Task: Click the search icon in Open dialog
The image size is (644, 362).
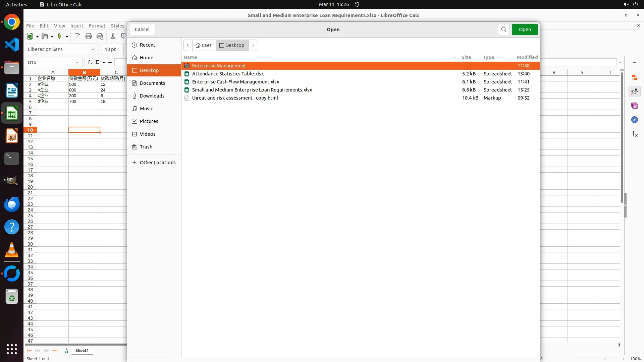Action: [503, 29]
